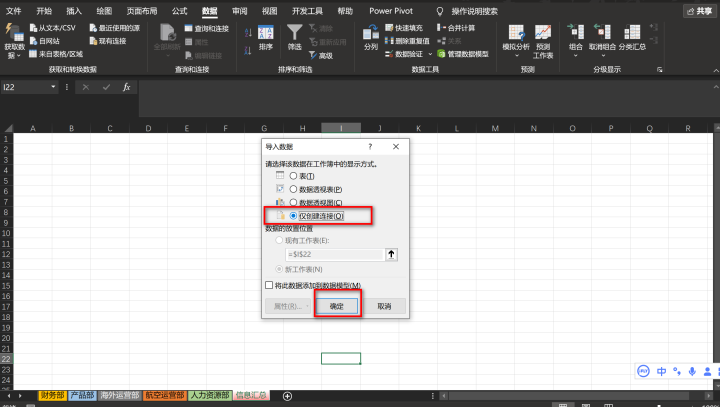The height and width of the screenshot is (407, 720).
Task: Switch to the 插入 (Insert) tab
Action: click(74, 11)
